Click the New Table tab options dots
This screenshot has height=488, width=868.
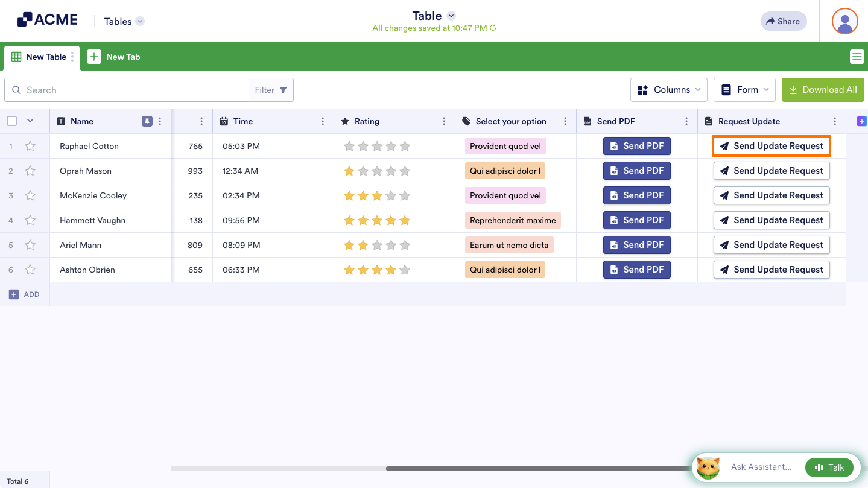[73, 57]
